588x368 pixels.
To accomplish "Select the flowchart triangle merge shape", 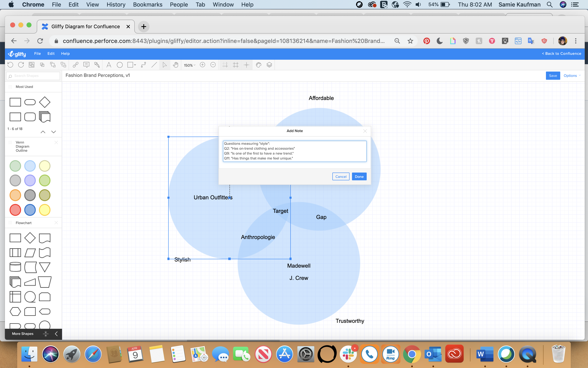I will coord(45,267).
